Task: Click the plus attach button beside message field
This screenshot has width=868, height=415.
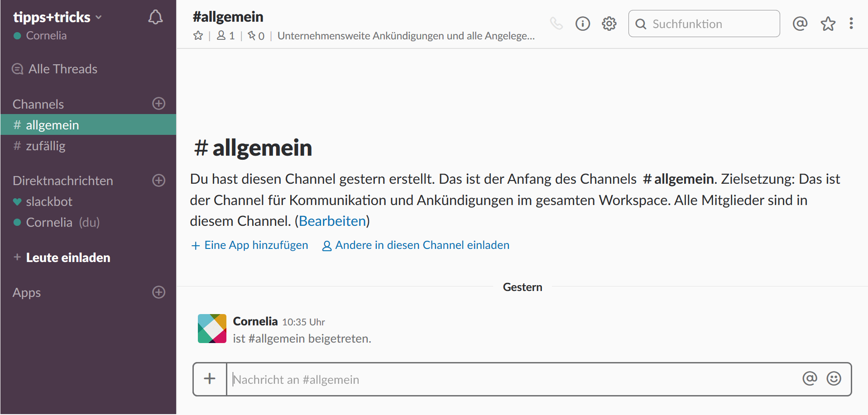Action: tap(210, 379)
